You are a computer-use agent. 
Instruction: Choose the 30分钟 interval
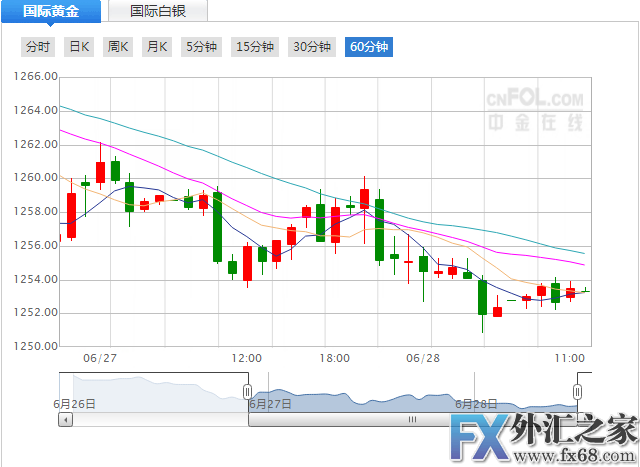click(x=311, y=47)
